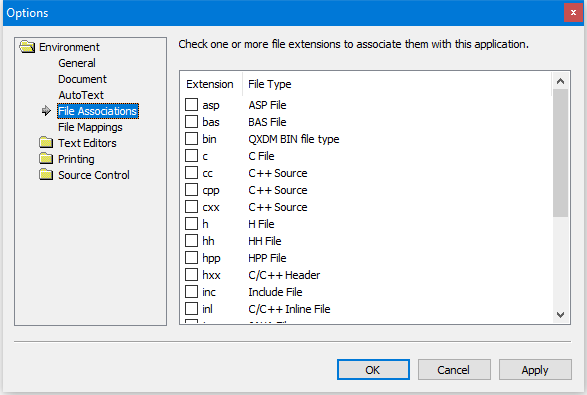Viewport: 587px width, 395px height.
Task: Click the OK button
Action: 373,370
